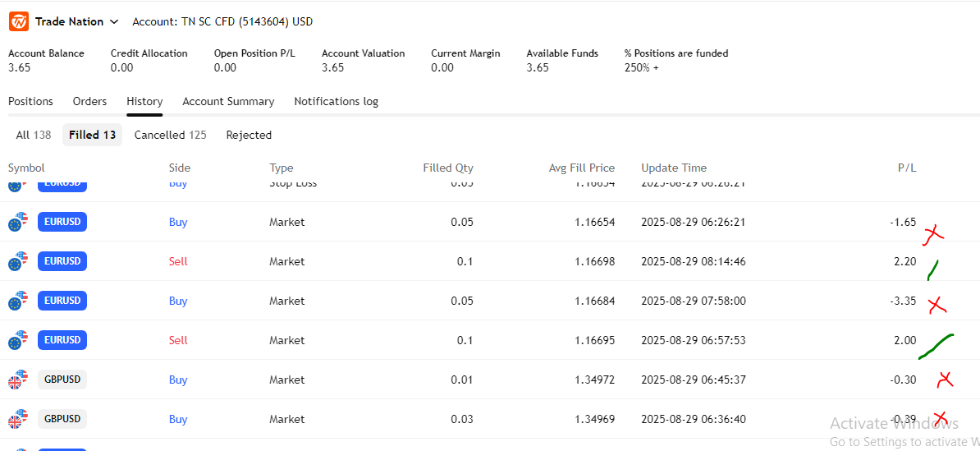Image resolution: width=980 pixels, height=451 pixels.
Task: Select the Filled 13 filter
Action: click(x=92, y=135)
